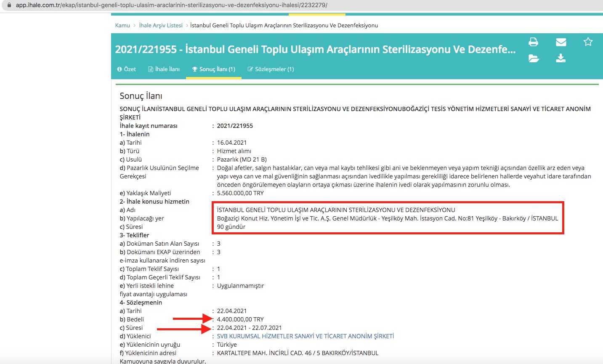Select registration number value 2021/221955
This screenshot has height=364, width=603.
click(x=235, y=126)
